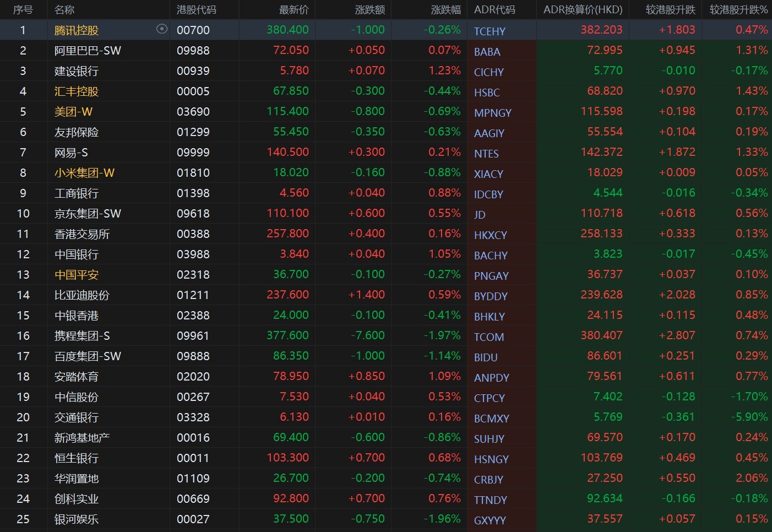Select 银河娱乐 in the last row
This screenshot has width=772, height=532.
pyautogui.click(x=77, y=519)
